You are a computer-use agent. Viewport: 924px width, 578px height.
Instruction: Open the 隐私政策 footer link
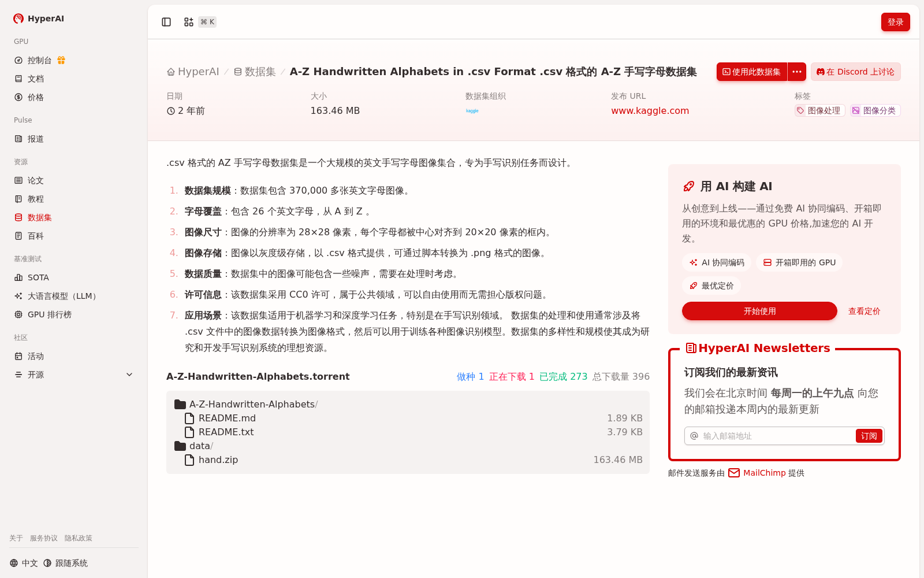pyautogui.click(x=79, y=538)
